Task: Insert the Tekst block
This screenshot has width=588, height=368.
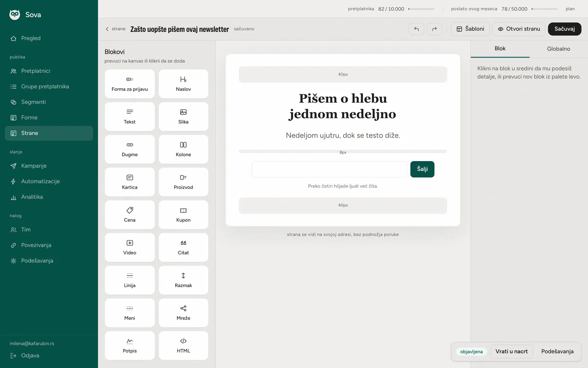Action: (130, 117)
